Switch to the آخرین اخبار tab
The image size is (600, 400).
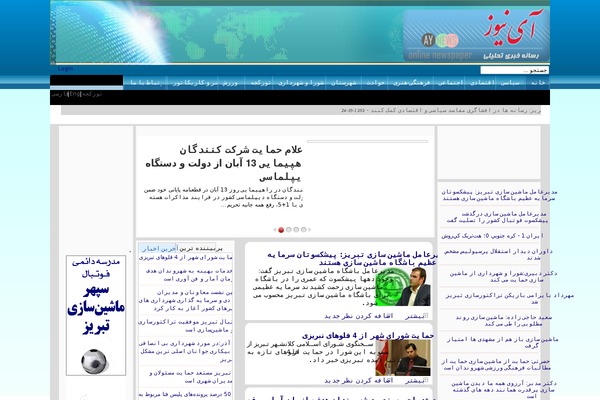(x=157, y=248)
